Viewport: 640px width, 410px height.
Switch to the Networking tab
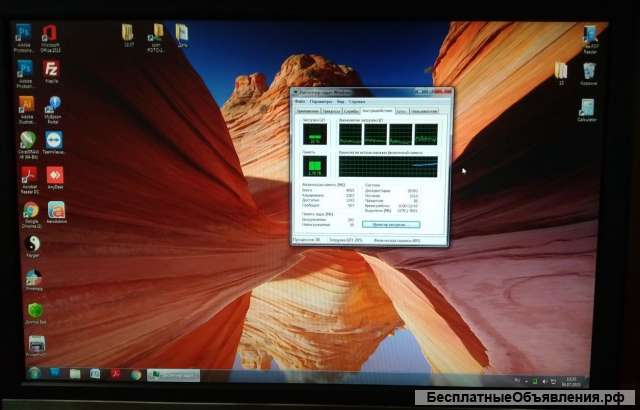401,111
